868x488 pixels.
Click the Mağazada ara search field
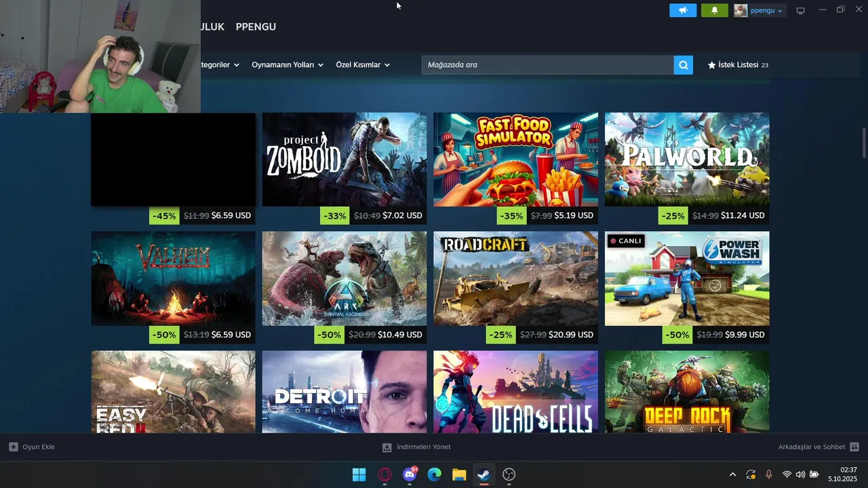548,65
